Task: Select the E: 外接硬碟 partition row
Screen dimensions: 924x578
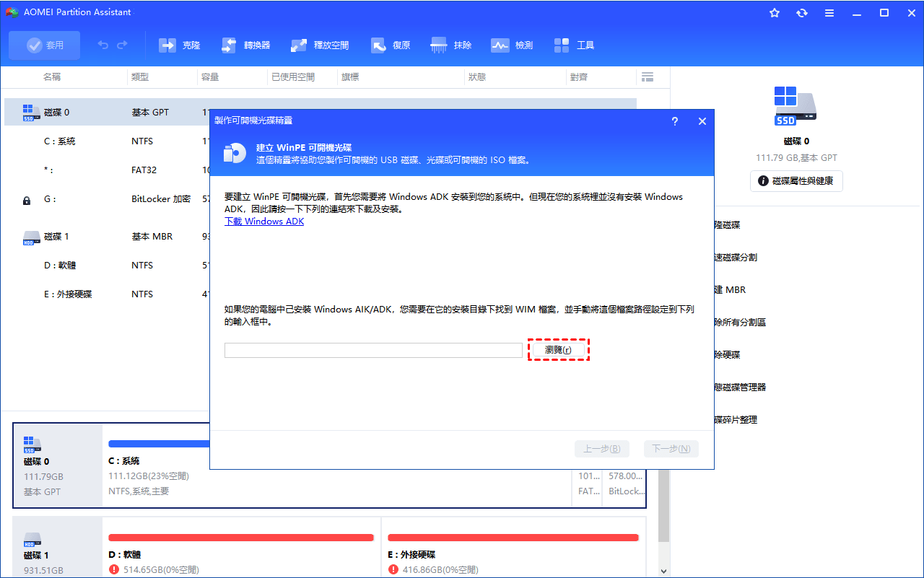Action: [x=107, y=294]
